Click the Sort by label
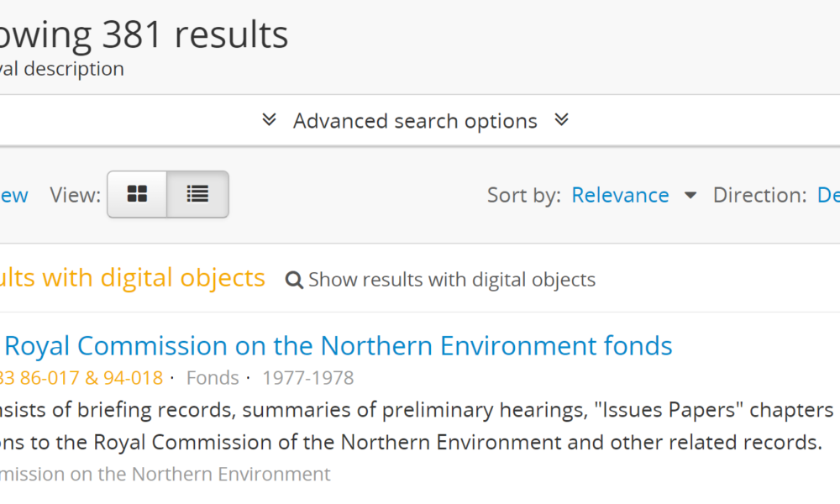840x504 pixels. pyautogui.click(x=523, y=195)
